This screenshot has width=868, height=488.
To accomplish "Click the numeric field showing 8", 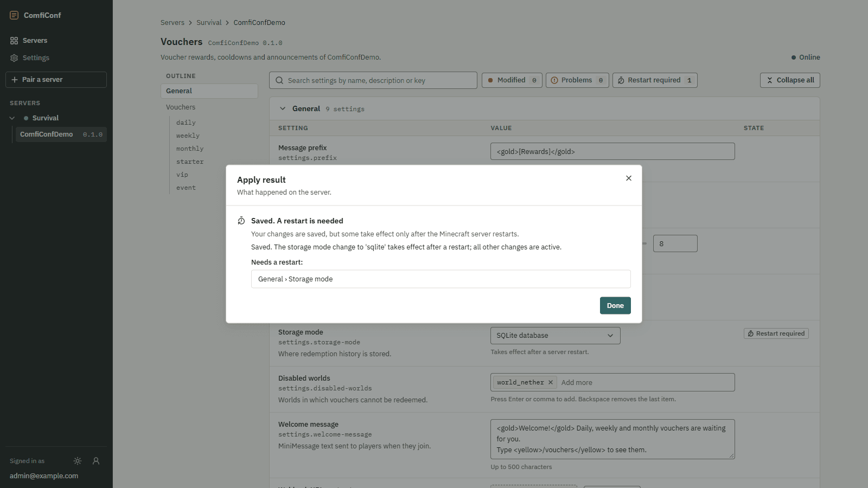I will pyautogui.click(x=675, y=243).
